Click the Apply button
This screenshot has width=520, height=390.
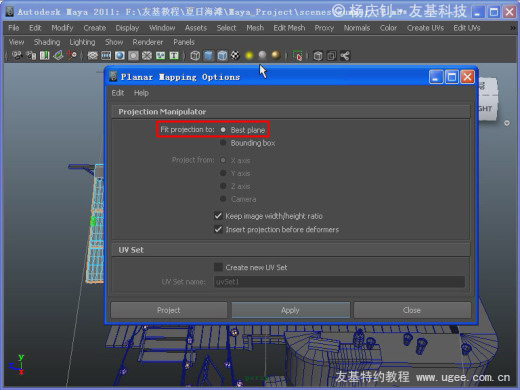click(x=291, y=310)
